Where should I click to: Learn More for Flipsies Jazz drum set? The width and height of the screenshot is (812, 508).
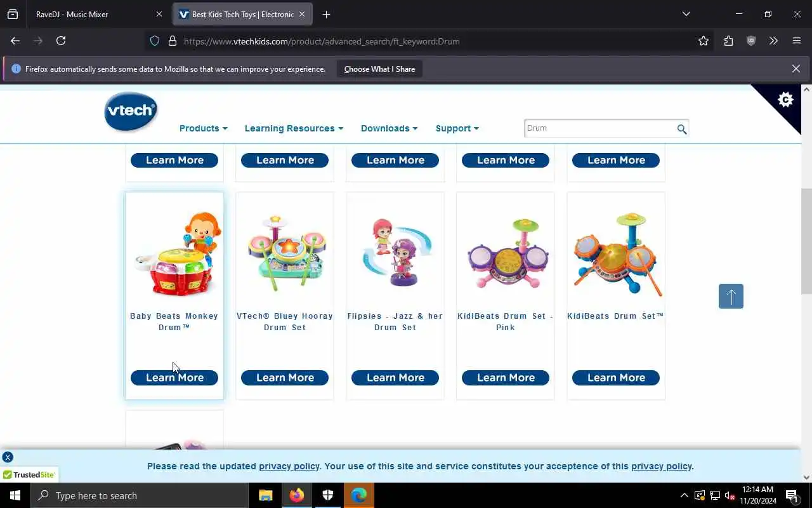point(395,377)
